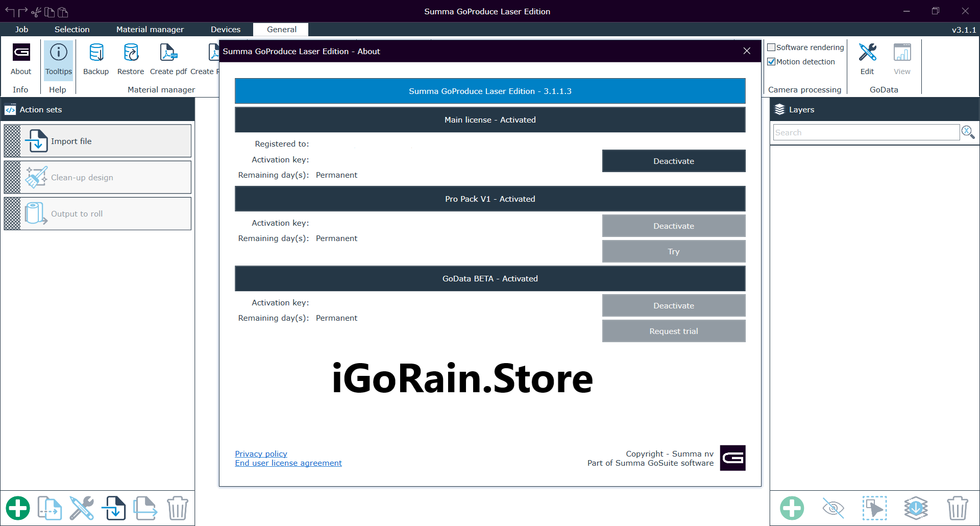Disable Motion detection checkbox
The height and width of the screenshot is (526, 980).
point(772,62)
